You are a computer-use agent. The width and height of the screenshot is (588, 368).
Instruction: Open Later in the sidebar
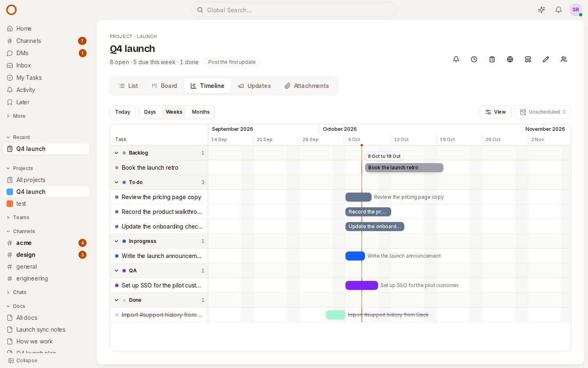pyautogui.click(x=47, y=102)
